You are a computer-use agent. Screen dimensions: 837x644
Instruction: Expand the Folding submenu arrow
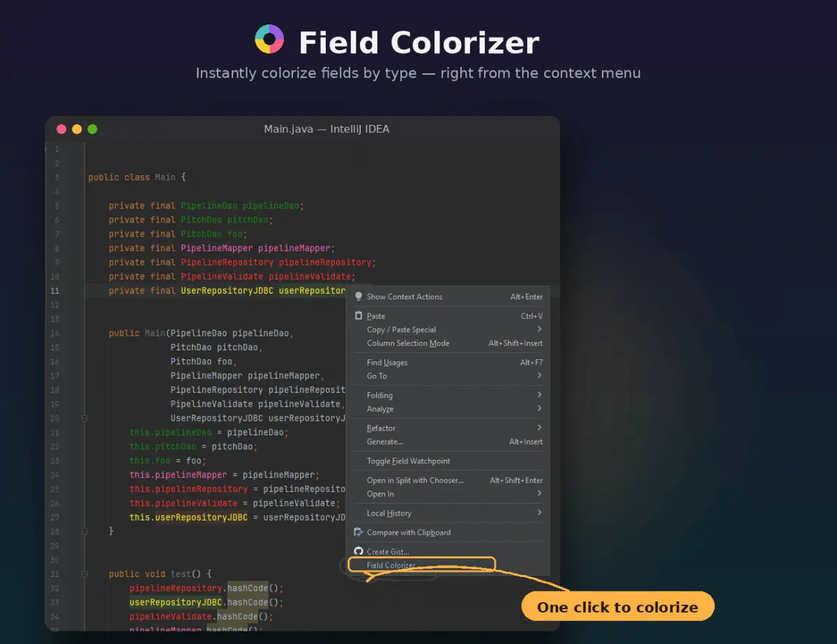click(x=540, y=395)
